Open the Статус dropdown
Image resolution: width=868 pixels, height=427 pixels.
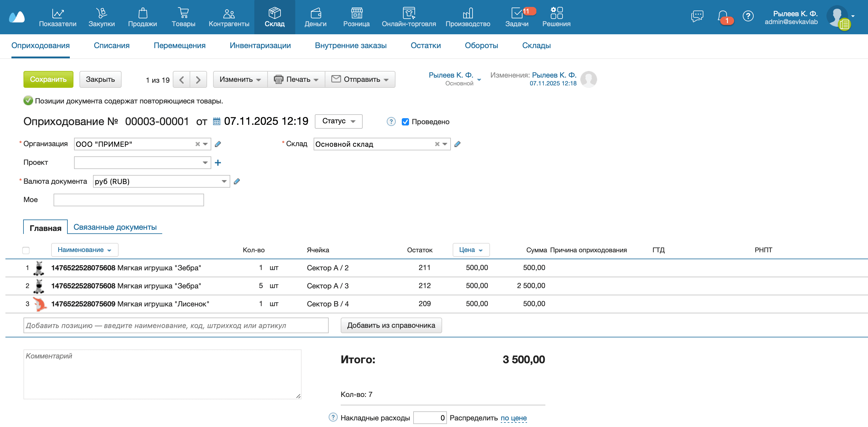point(338,121)
